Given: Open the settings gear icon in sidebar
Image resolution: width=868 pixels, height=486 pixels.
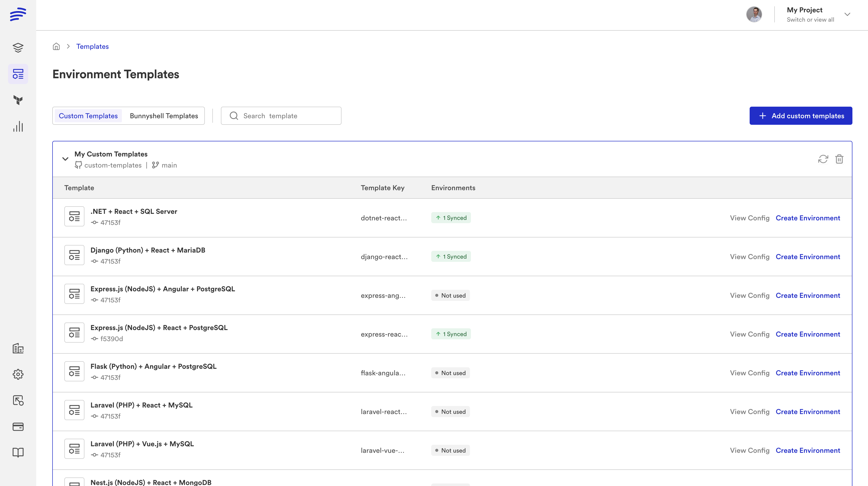Looking at the screenshot, I should (x=18, y=374).
